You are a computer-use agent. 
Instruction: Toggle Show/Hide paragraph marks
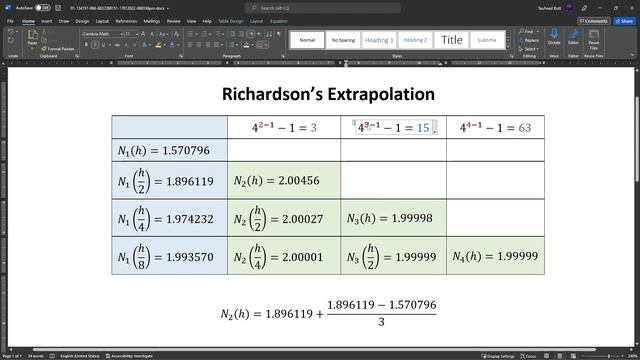click(279, 34)
